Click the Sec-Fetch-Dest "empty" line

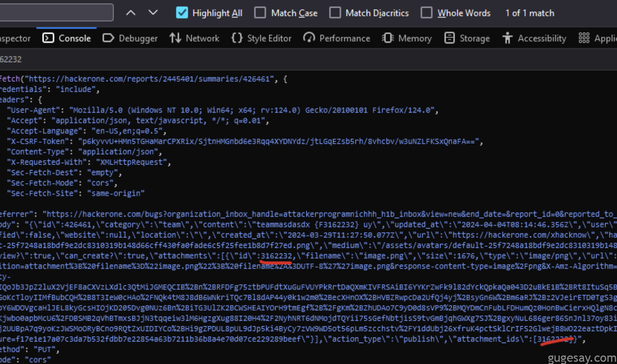tap(64, 172)
